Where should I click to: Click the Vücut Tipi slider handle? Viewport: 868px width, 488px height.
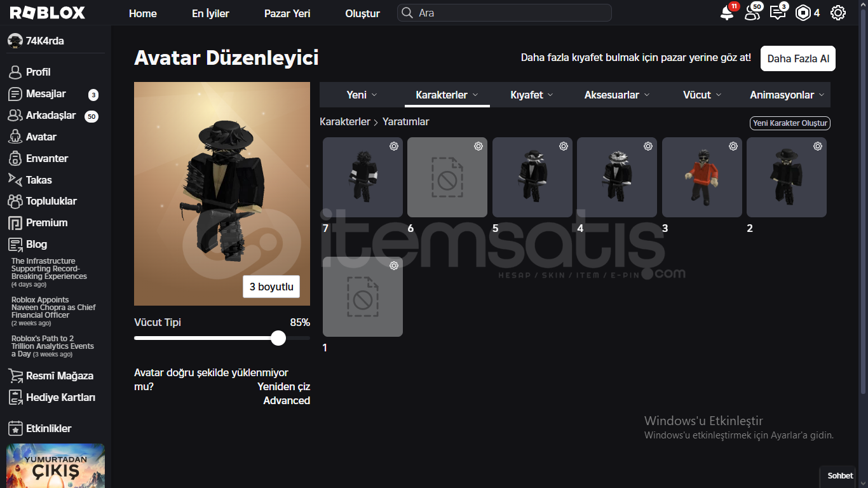click(x=278, y=338)
